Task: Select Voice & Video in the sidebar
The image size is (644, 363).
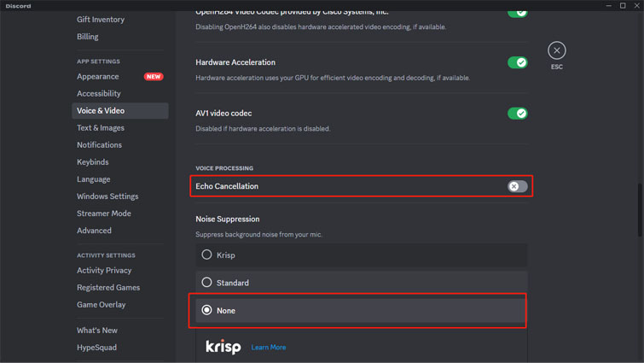Action: (x=120, y=110)
